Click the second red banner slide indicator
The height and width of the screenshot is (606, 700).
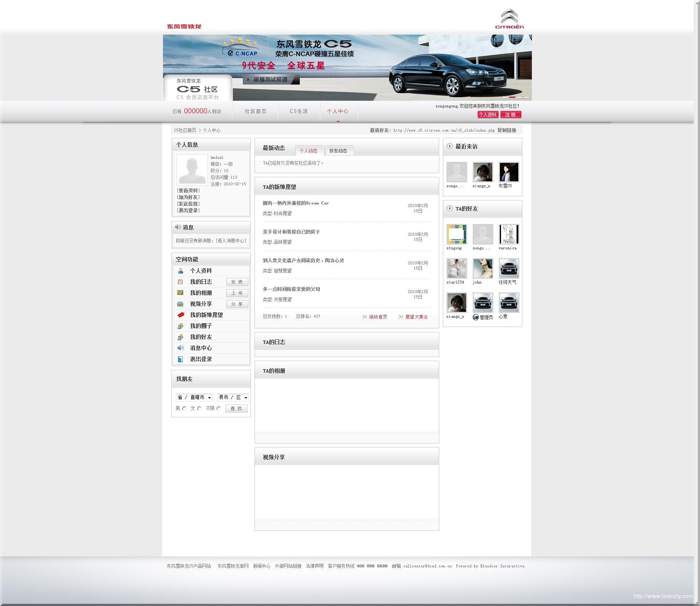click(512, 97)
